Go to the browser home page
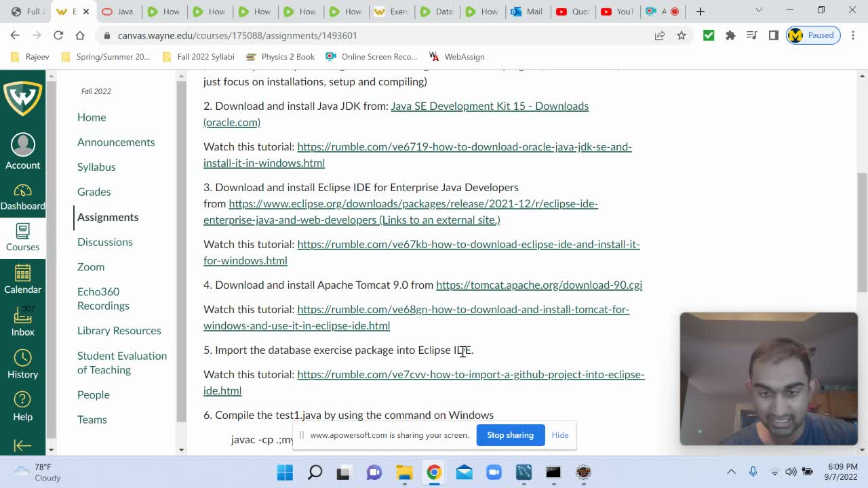The width and height of the screenshot is (868, 488). coord(80,35)
